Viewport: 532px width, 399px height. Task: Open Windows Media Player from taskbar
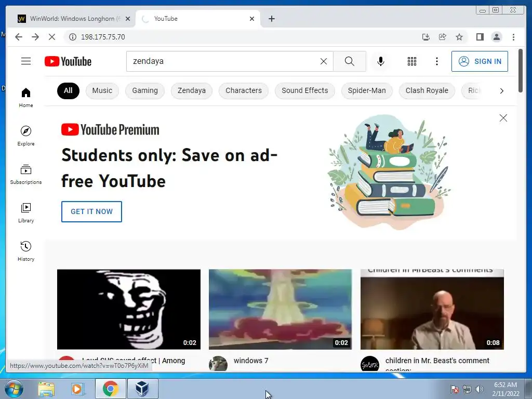77,389
